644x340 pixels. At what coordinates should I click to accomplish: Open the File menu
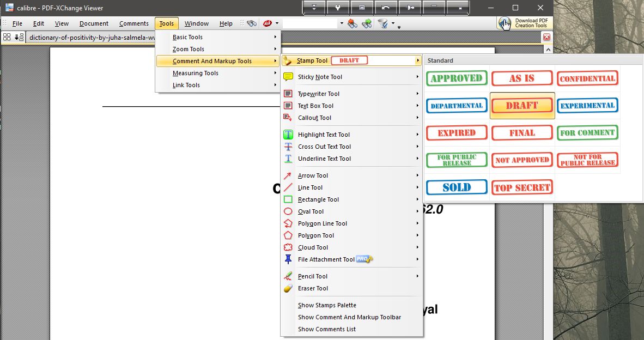(x=17, y=23)
